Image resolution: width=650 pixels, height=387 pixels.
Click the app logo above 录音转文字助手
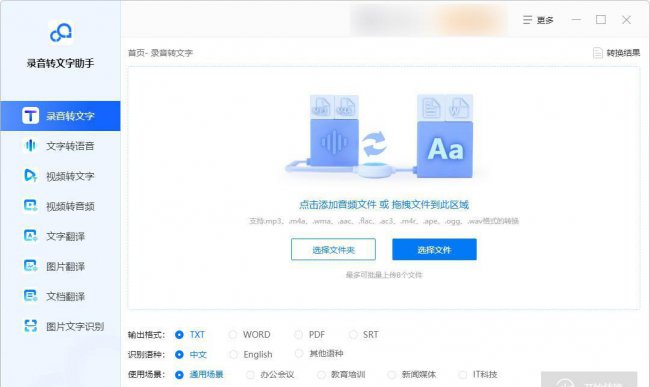click(61, 32)
